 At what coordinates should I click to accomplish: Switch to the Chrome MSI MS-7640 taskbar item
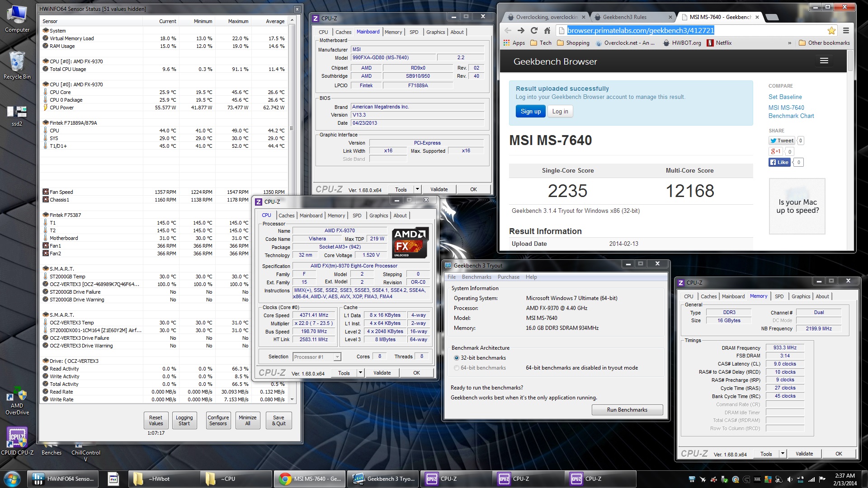(x=310, y=479)
